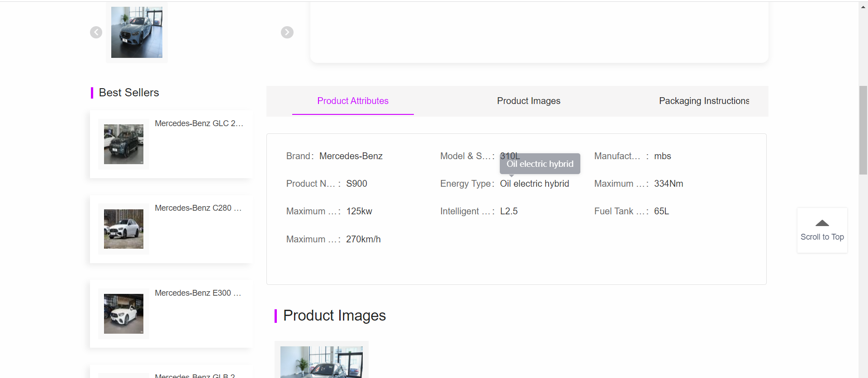Click the Manufacturer value mbs
The image size is (868, 378).
click(663, 156)
